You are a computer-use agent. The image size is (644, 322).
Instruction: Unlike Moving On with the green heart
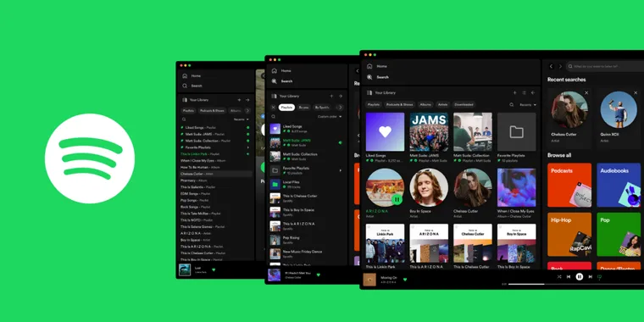pyautogui.click(x=405, y=280)
